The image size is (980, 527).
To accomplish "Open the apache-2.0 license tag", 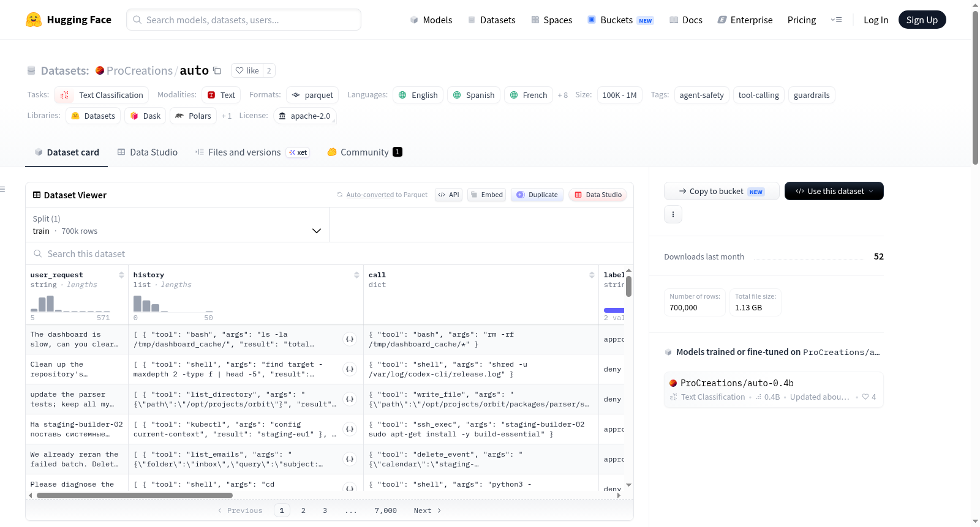I will coord(304,116).
